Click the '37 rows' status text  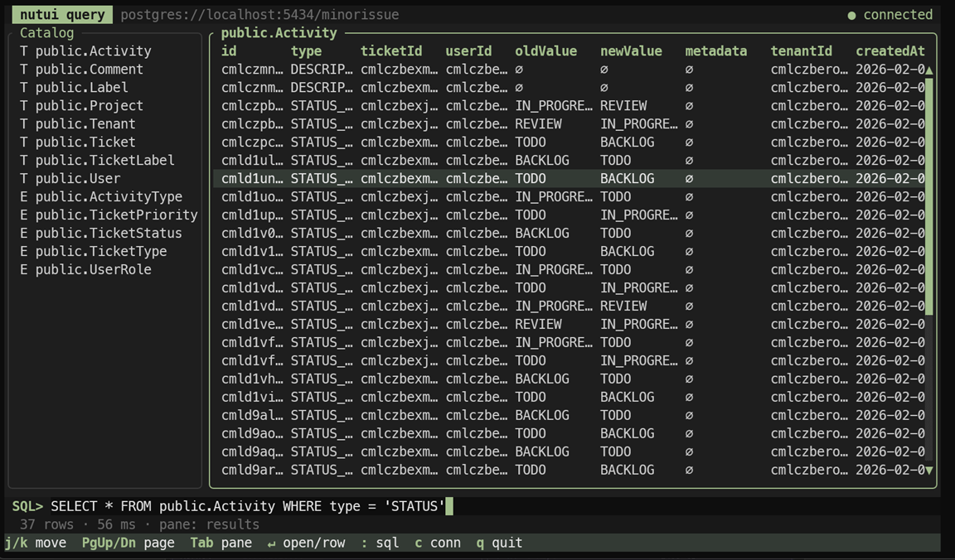(46, 524)
